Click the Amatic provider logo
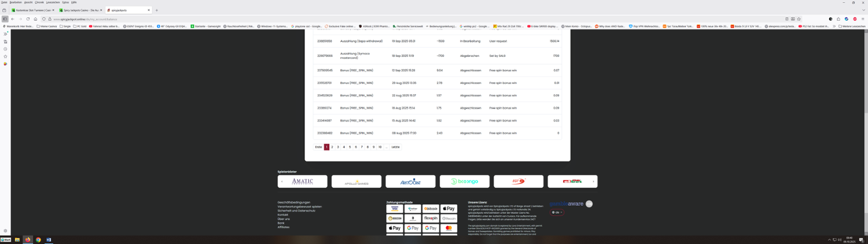Screen dimensions: 868x244 coord(302,182)
